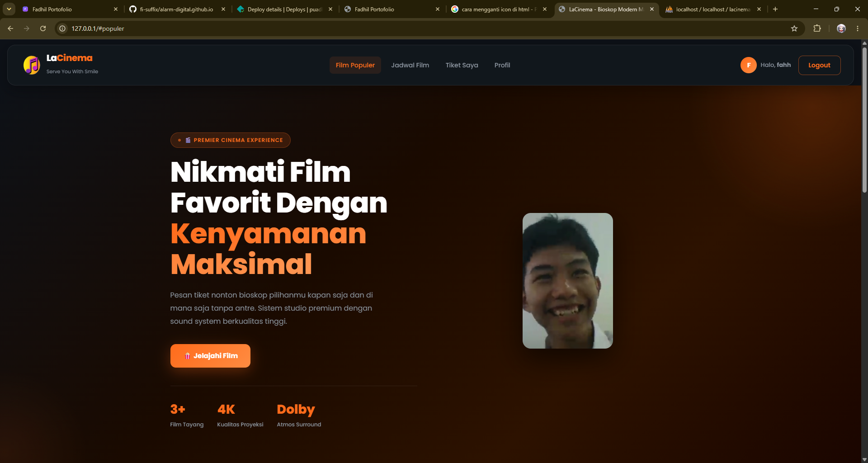The image size is (868, 463).
Task: Click the Jelajahi Film button
Action: click(x=210, y=356)
